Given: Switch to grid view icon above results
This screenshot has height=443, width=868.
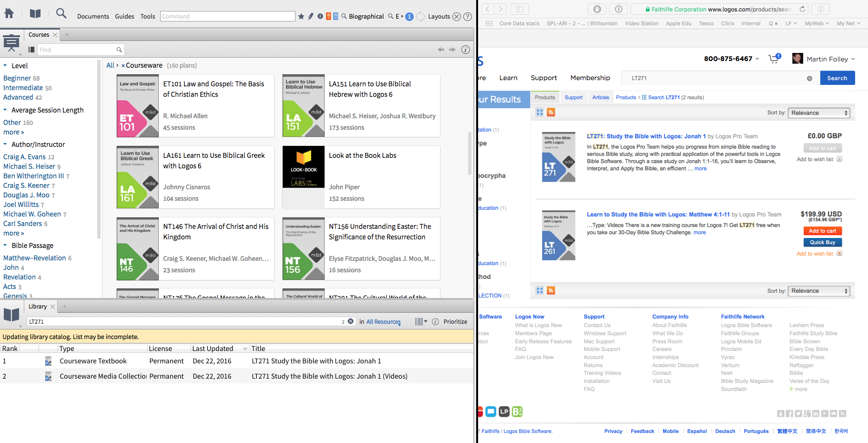Looking at the screenshot, I should (x=540, y=112).
